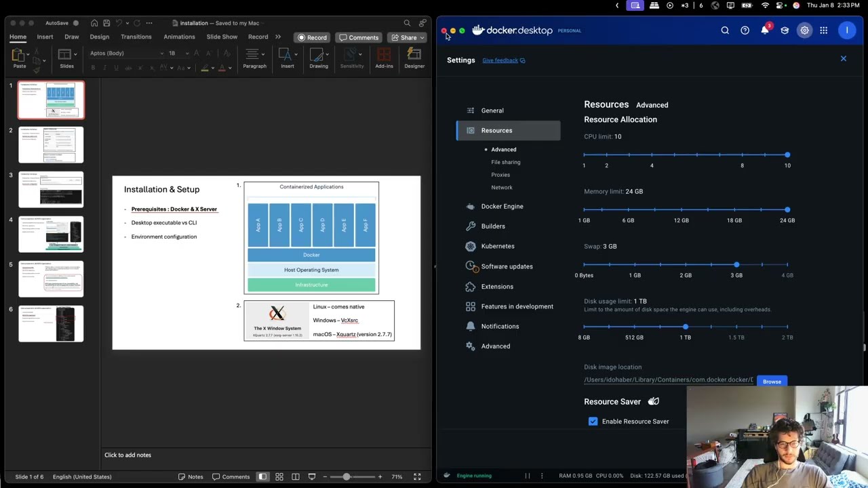The height and width of the screenshot is (488, 868).
Task: Open Features in development settings
Action: pyautogui.click(x=509, y=306)
